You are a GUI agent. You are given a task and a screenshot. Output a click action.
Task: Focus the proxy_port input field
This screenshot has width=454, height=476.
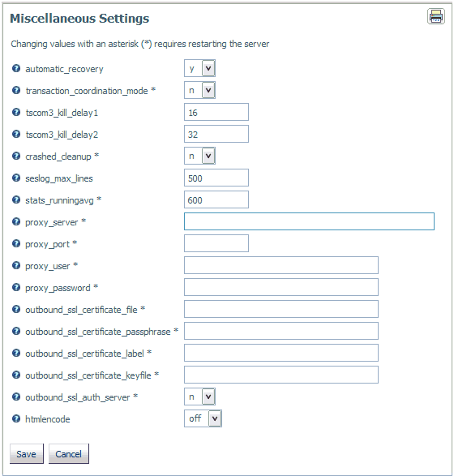click(x=216, y=243)
